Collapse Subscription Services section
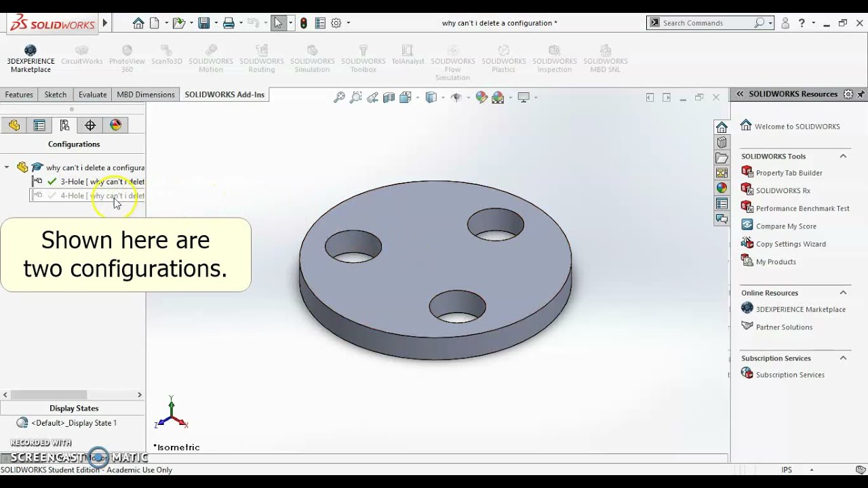The height and width of the screenshot is (488, 868). 843,358
